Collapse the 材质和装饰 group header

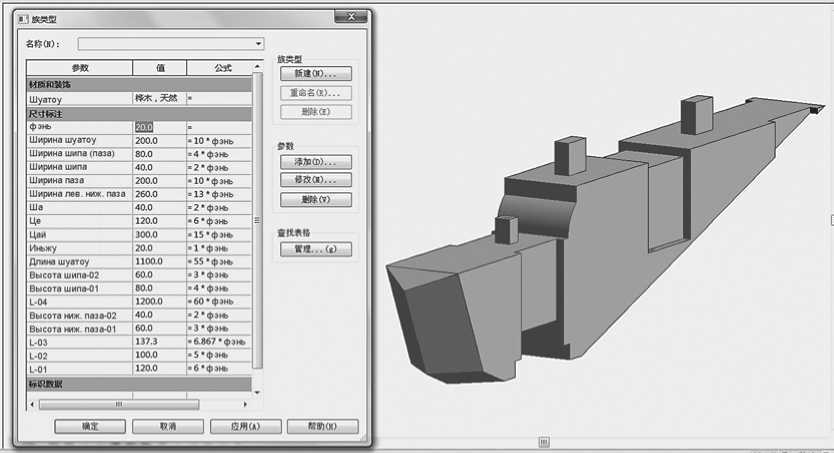139,85
